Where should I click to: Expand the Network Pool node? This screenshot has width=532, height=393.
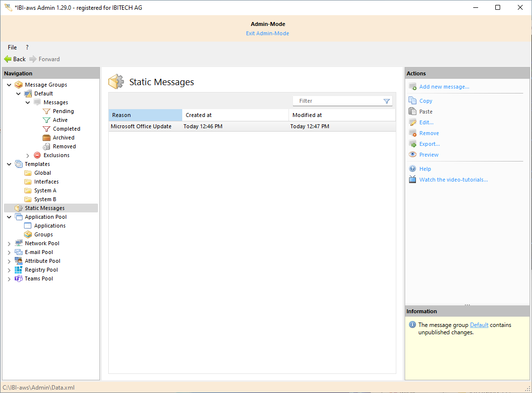pyautogui.click(x=9, y=244)
